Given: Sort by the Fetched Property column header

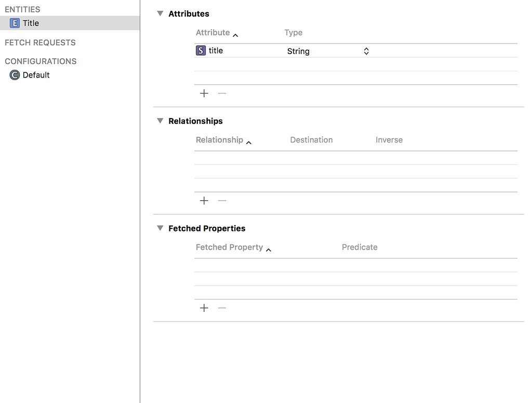Looking at the screenshot, I should 229,247.
